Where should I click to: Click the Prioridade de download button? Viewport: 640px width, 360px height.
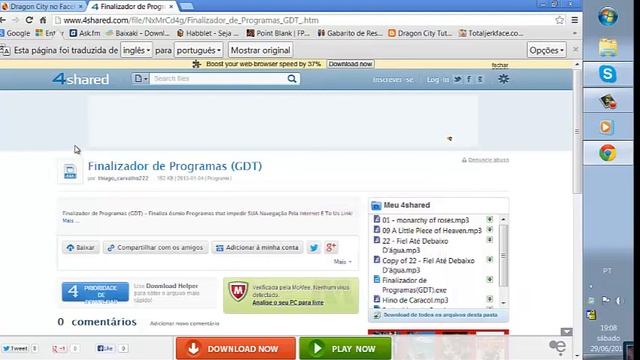[95, 292]
